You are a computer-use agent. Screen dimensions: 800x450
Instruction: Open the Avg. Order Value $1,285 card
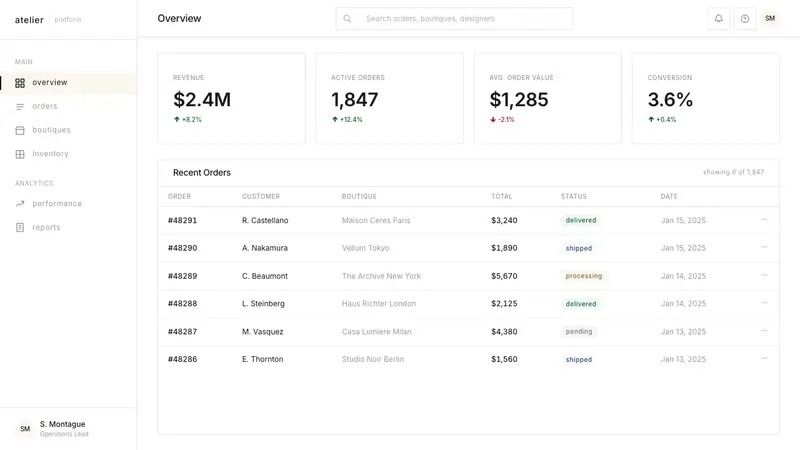tap(548, 98)
